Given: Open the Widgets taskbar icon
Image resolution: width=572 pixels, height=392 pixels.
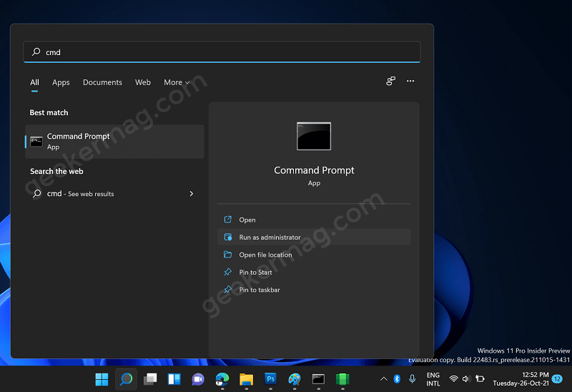Looking at the screenshot, I should 174,379.
